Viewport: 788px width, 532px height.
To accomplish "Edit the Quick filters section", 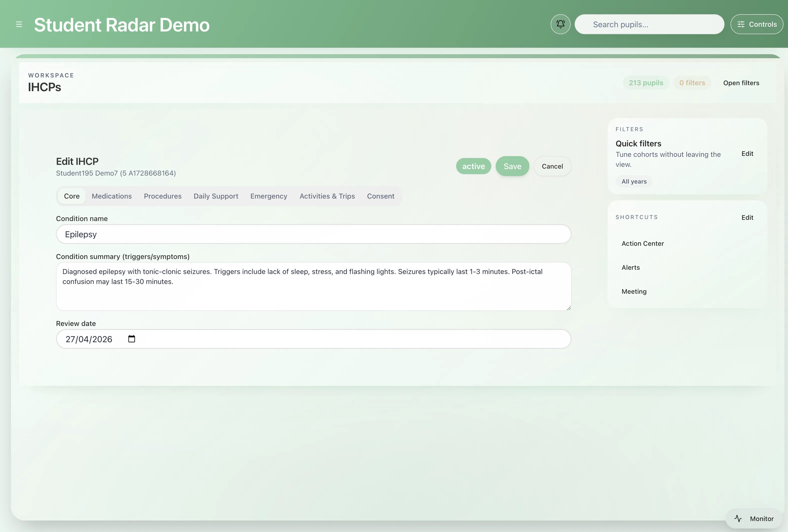I will (747, 154).
